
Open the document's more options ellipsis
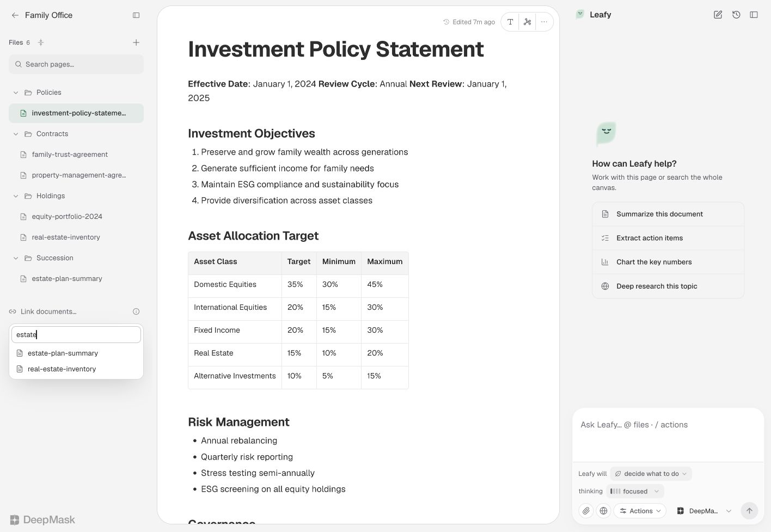click(544, 22)
